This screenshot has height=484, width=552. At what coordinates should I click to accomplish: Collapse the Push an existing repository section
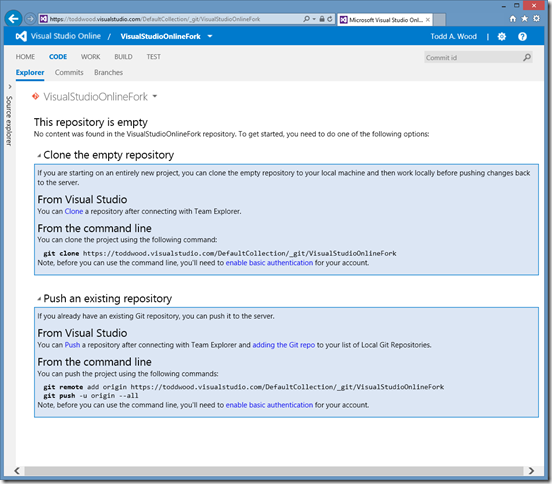39,299
